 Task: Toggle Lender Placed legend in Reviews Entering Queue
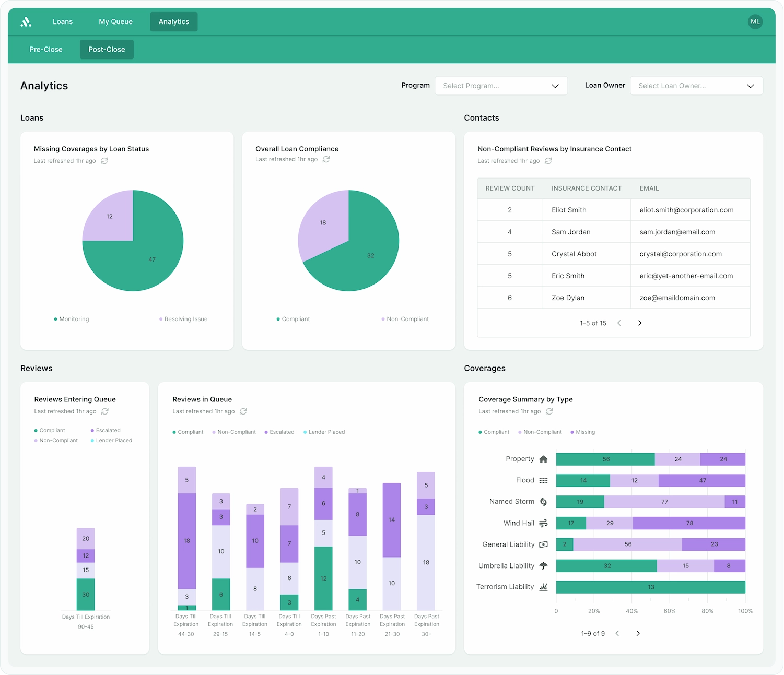coord(111,441)
